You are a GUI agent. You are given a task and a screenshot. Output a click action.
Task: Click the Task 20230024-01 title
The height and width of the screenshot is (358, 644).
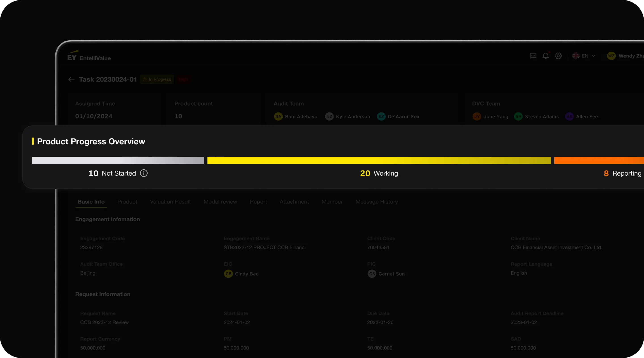[x=108, y=79]
